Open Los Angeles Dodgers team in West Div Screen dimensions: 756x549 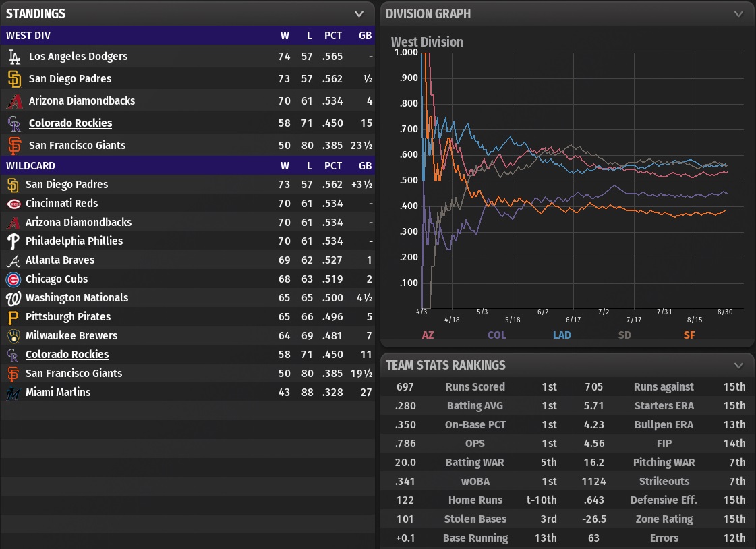pos(78,57)
